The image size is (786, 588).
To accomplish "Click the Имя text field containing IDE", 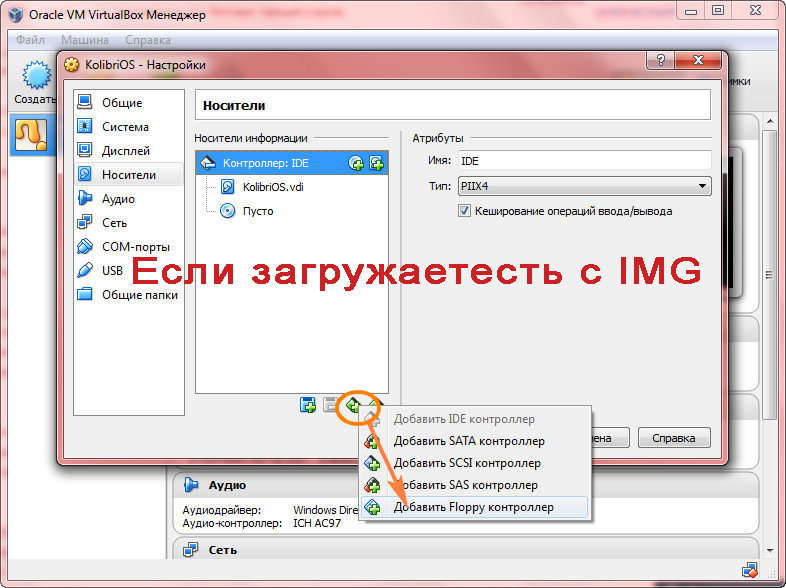I will pos(583,161).
